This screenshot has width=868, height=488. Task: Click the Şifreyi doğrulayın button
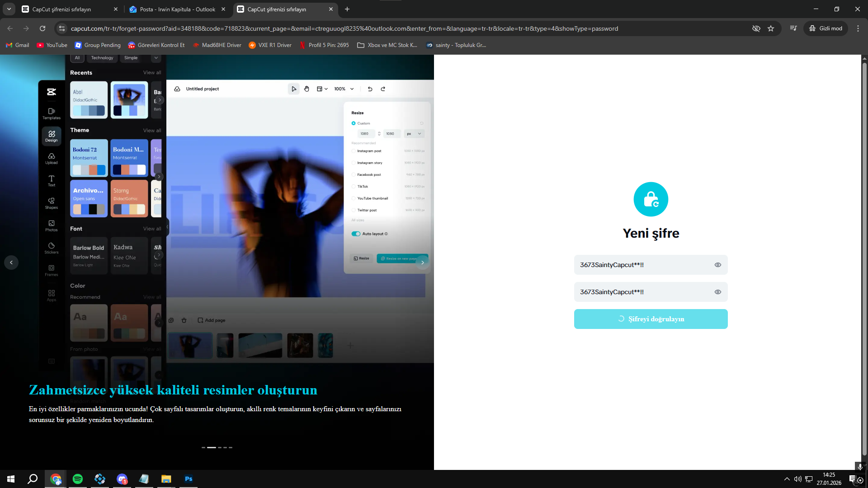click(651, 319)
